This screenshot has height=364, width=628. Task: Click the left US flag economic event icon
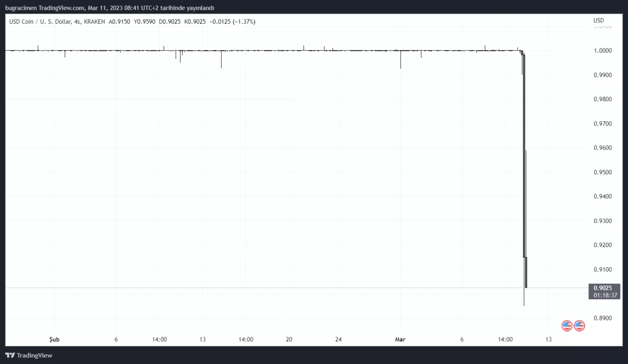(567, 326)
